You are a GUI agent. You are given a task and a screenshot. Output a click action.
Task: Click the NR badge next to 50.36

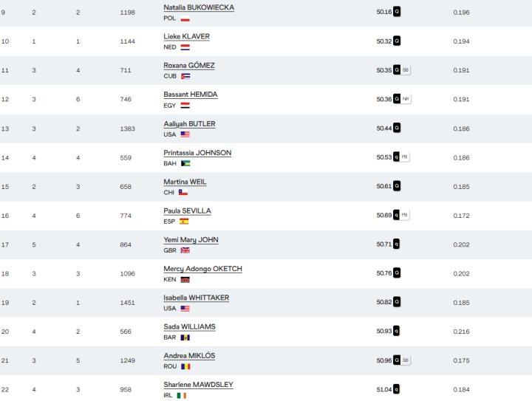(x=406, y=98)
